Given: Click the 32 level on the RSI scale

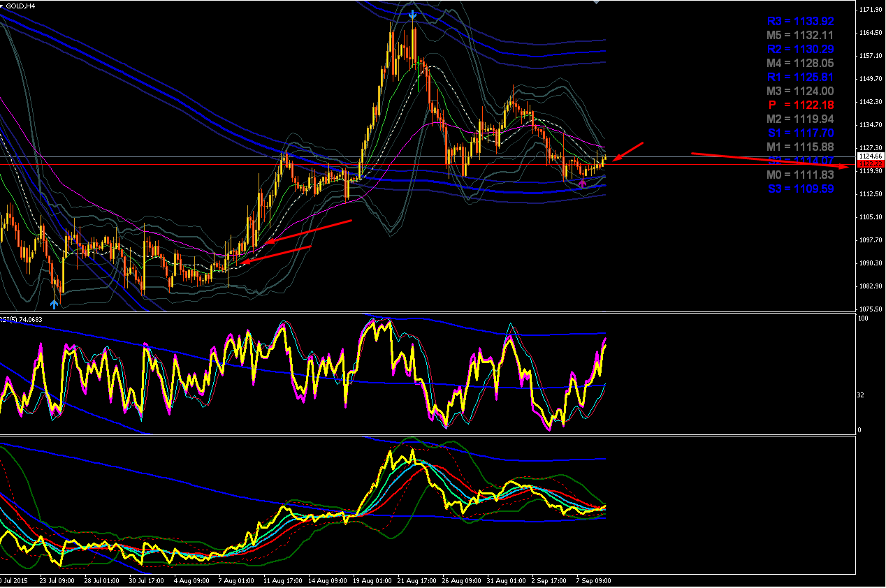Looking at the screenshot, I should point(862,395).
